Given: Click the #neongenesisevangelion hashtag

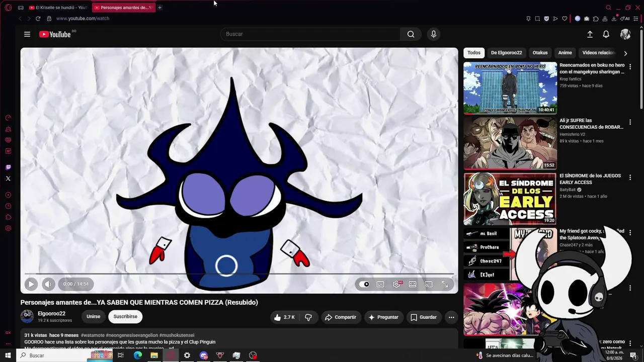Looking at the screenshot, I should click(132, 335).
